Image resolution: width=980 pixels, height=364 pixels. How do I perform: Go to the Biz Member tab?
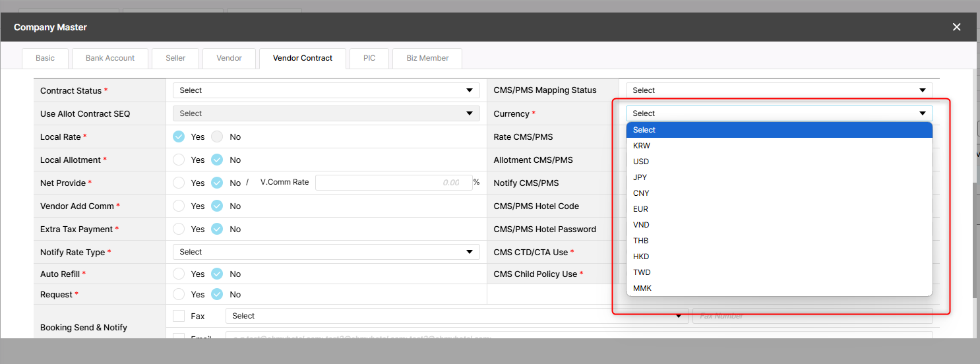point(427,58)
